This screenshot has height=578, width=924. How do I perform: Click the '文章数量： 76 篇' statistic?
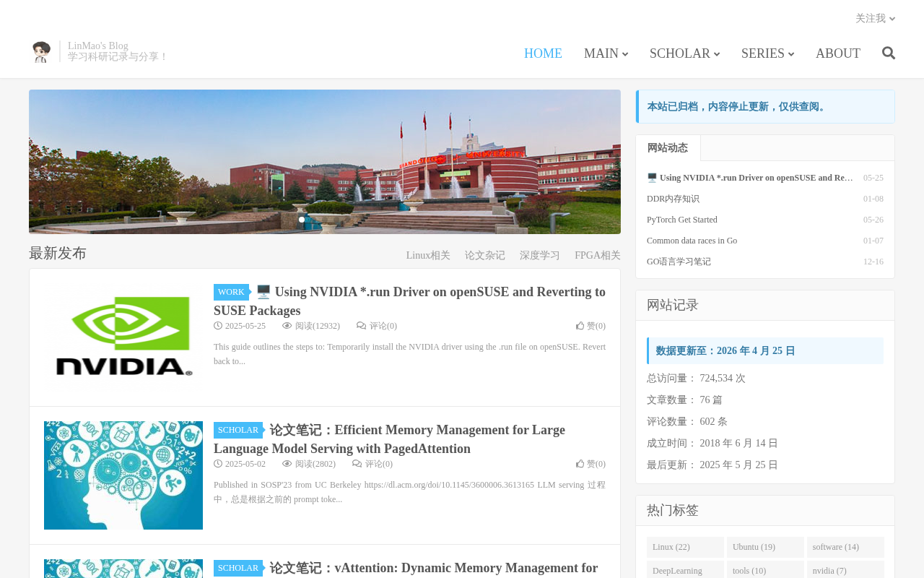684,400
